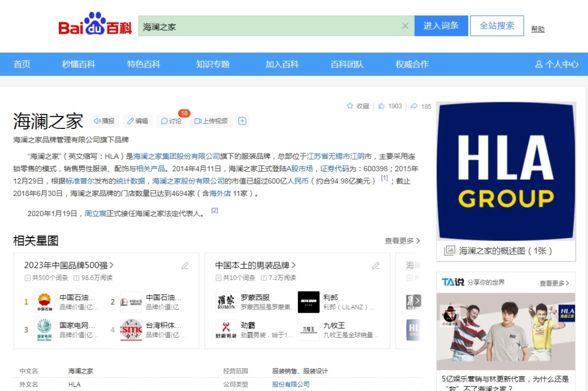Image resolution: width=588 pixels, height=391 pixels.
Task: Open the 利郎 black logo thumbnail
Action: point(309,302)
